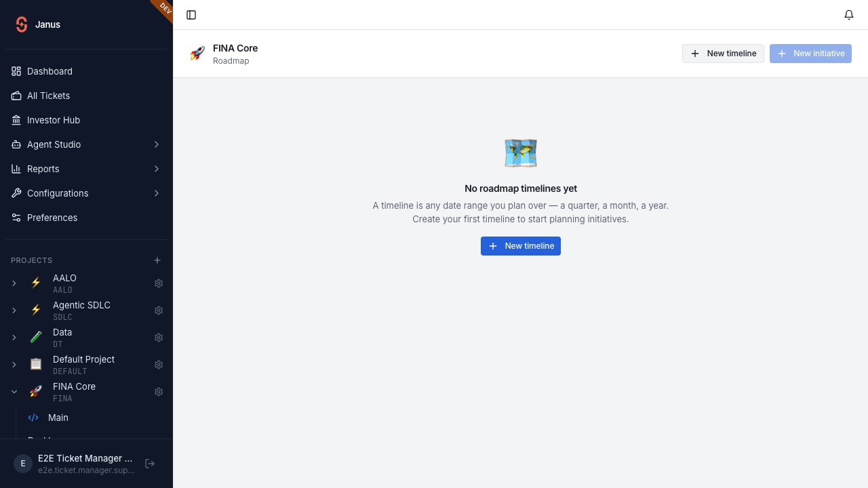Click the Main code brackets icon

[x=33, y=418]
